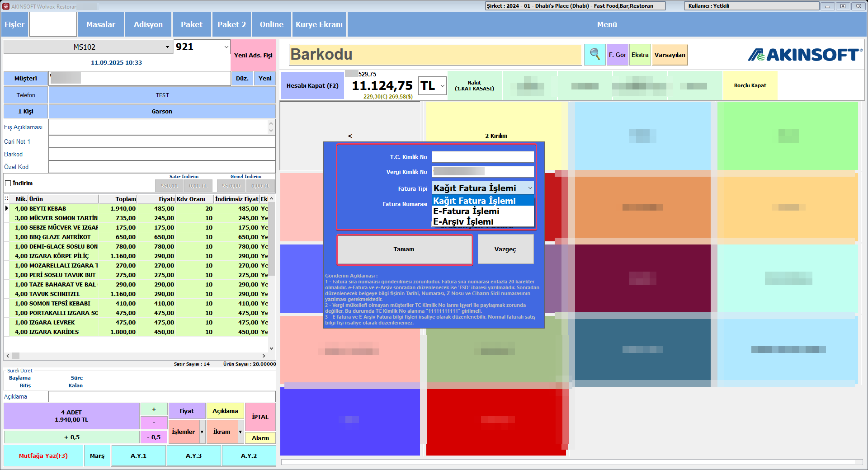Screen dimensions: 868x470
Task: Click the plus quantity button
Action: coord(154,409)
